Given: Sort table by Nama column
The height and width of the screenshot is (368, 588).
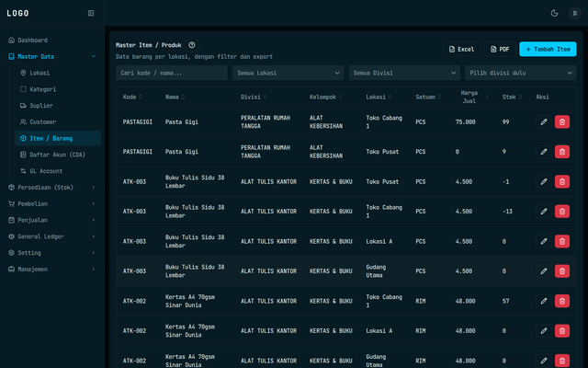Looking at the screenshot, I should tap(175, 97).
